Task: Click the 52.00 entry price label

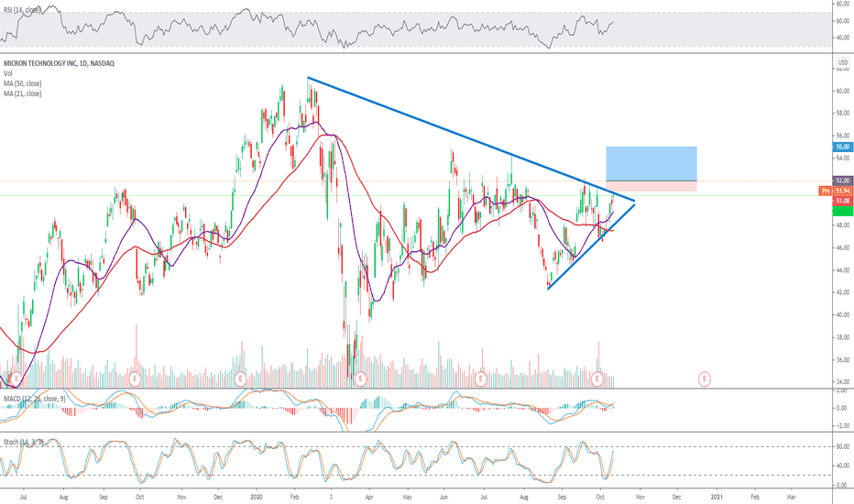Action: pyautogui.click(x=843, y=181)
